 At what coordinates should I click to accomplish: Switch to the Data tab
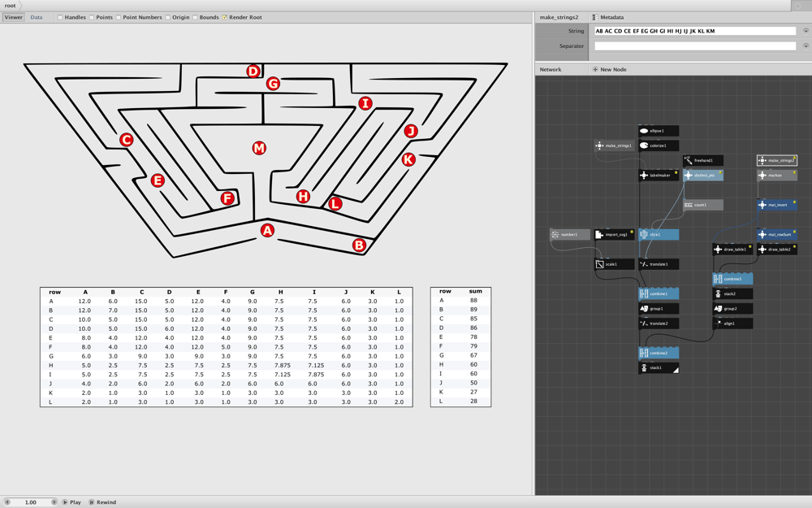tap(37, 17)
